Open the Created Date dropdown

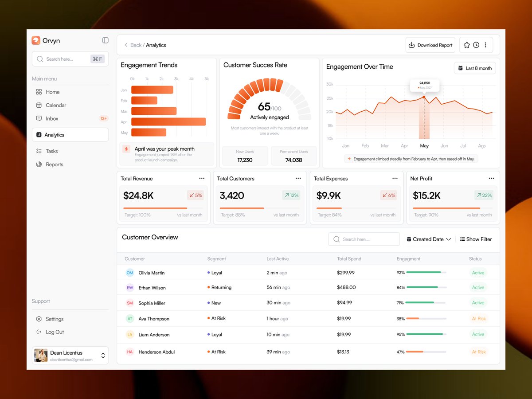pos(429,239)
